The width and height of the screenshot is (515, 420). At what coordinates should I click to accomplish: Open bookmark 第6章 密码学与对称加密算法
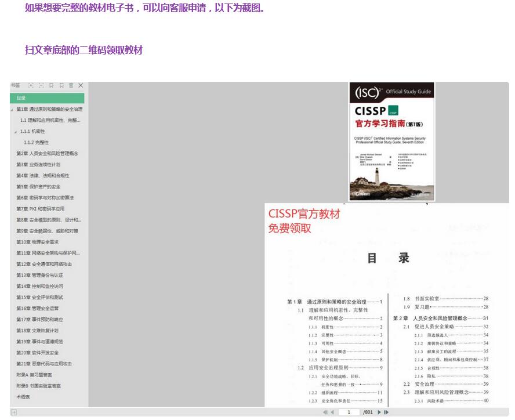pyautogui.click(x=45, y=198)
